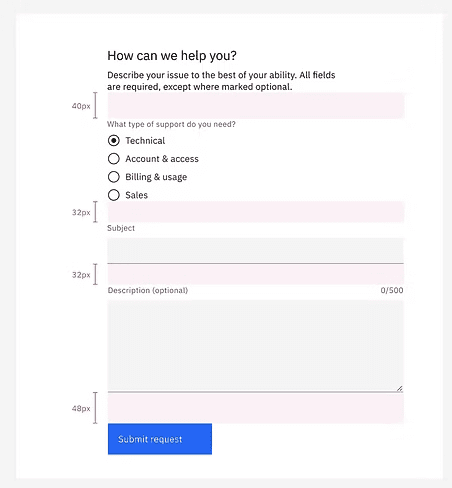Focus the Subject text input field
452x488 pixels.
255,251
